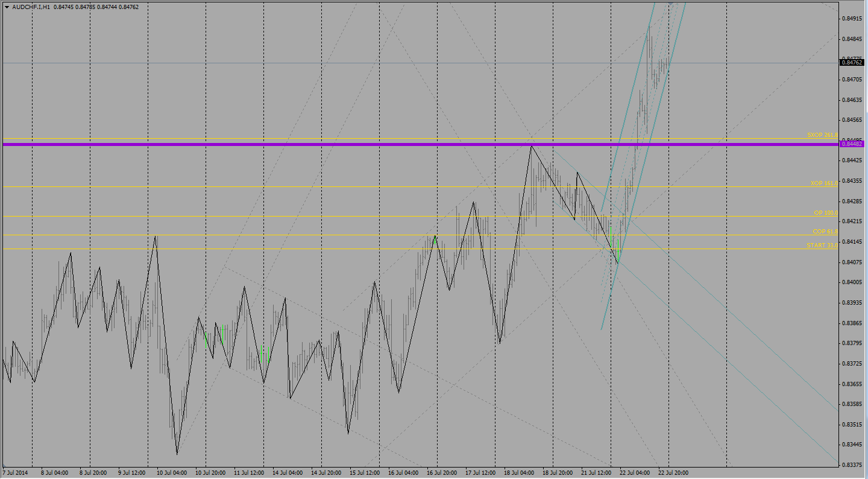Click the 0.83375 price scale value

tap(852, 465)
